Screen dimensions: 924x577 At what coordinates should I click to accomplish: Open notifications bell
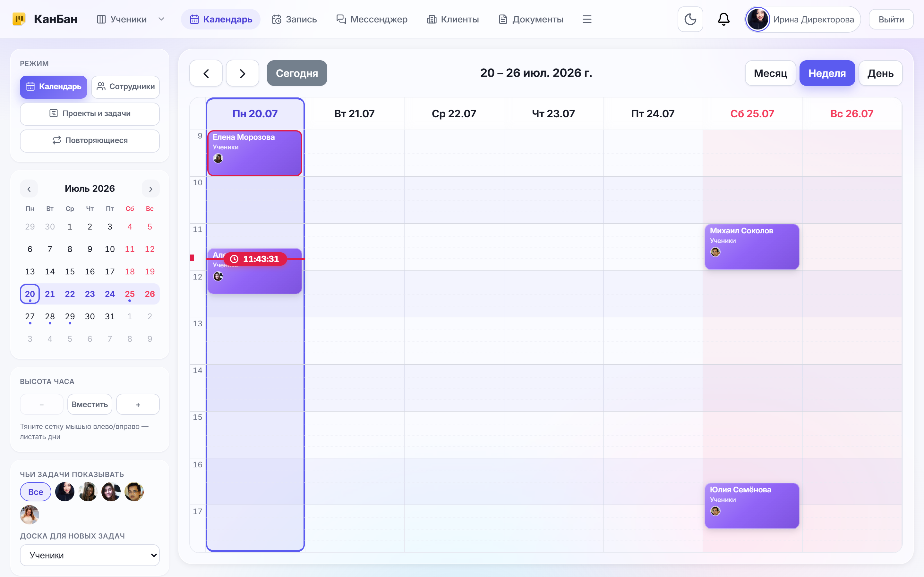(723, 19)
